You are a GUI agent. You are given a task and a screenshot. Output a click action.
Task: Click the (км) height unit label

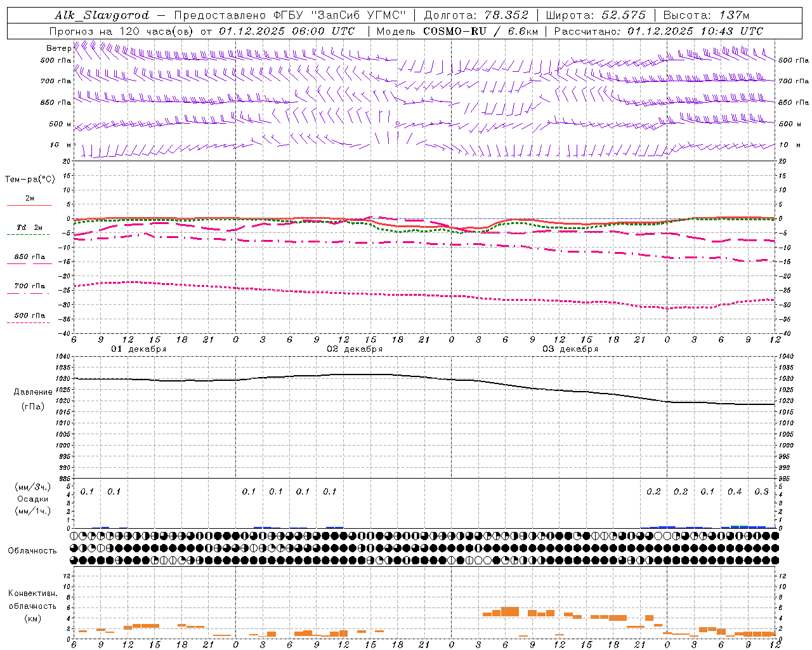(32, 618)
